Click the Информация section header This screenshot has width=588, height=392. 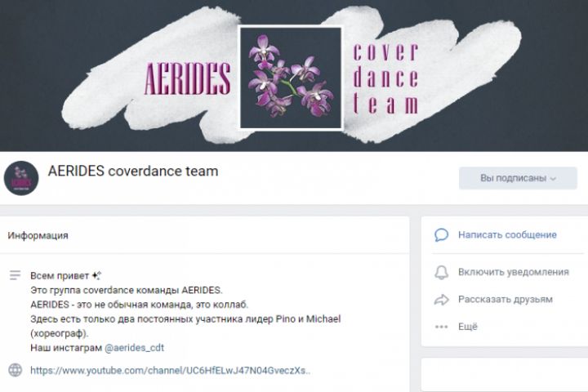[x=38, y=235]
